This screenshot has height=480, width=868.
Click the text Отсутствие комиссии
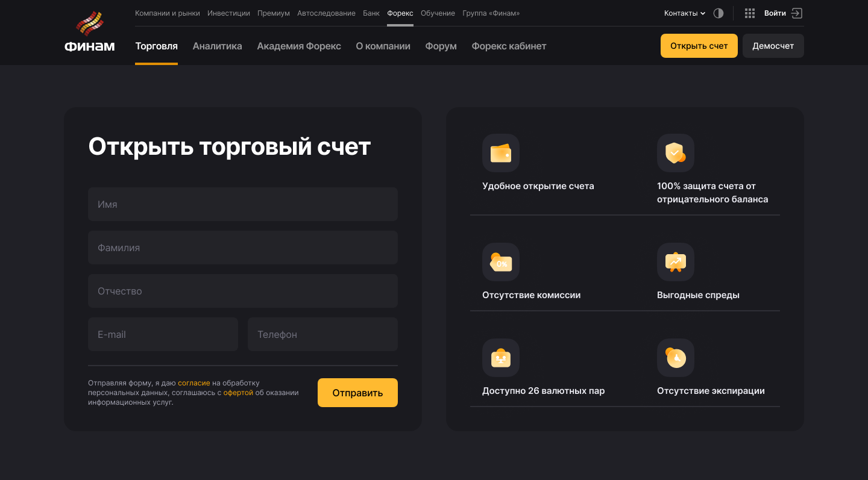532,295
